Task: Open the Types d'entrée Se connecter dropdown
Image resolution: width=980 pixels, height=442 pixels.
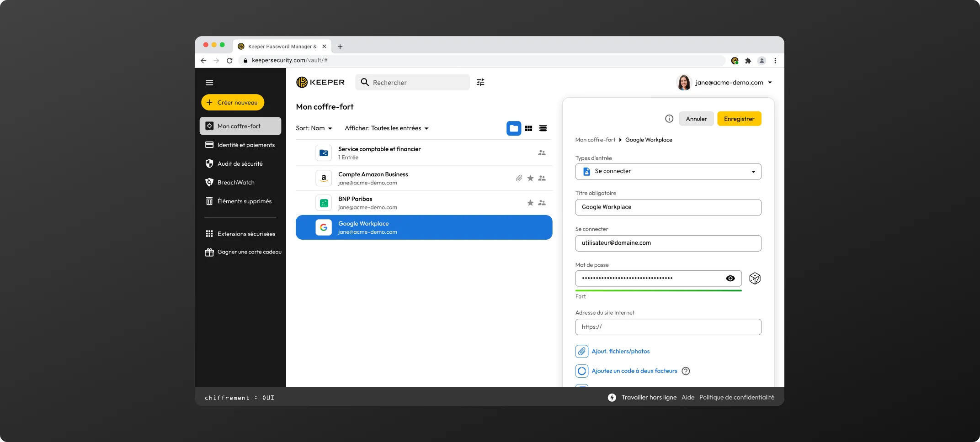Action: 668,171
